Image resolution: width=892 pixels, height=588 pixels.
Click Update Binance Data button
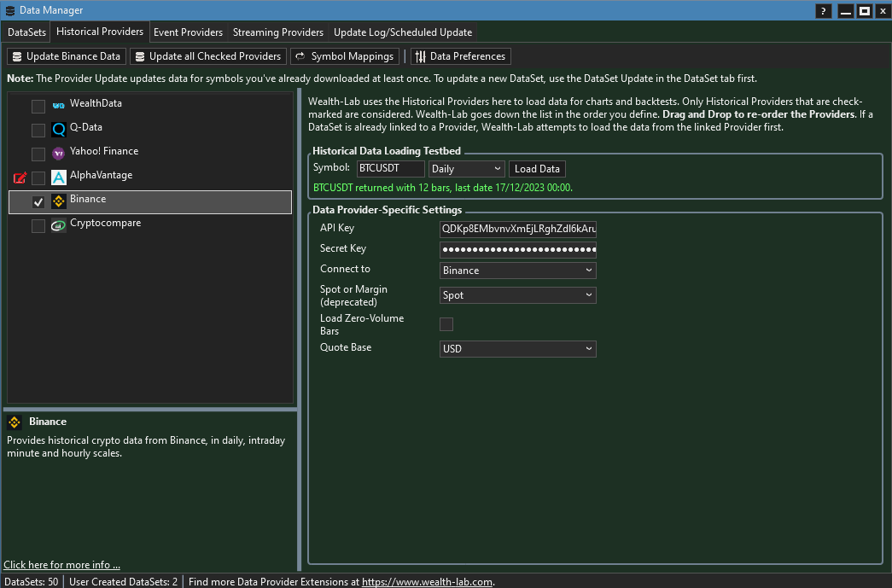coord(67,56)
